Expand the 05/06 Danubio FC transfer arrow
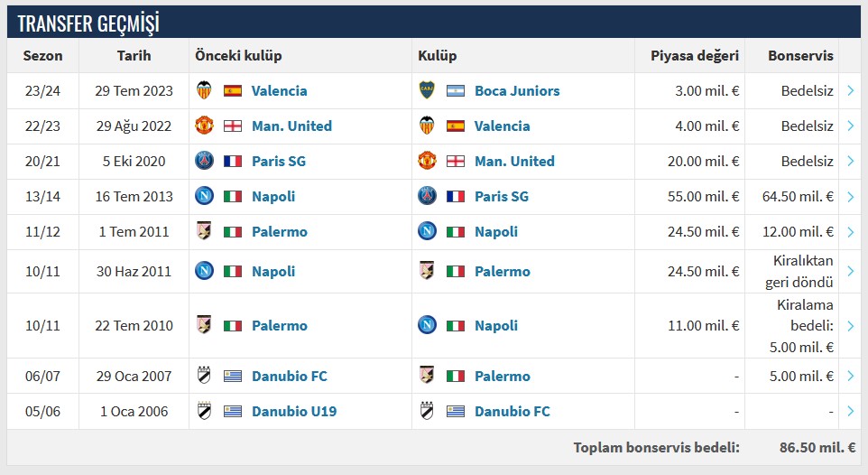868x475 pixels. click(x=851, y=411)
